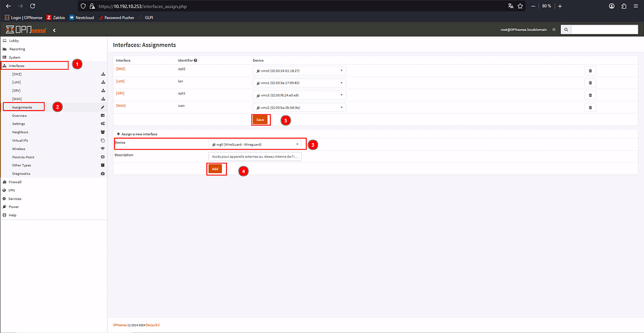Reload the page with browser refresh icon
644x333 pixels.
click(x=31, y=6)
